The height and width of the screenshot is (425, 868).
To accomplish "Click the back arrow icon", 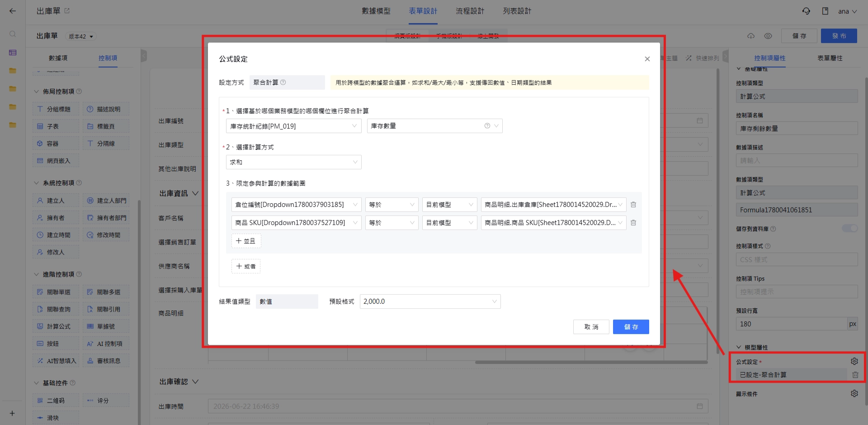I will coord(13,11).
